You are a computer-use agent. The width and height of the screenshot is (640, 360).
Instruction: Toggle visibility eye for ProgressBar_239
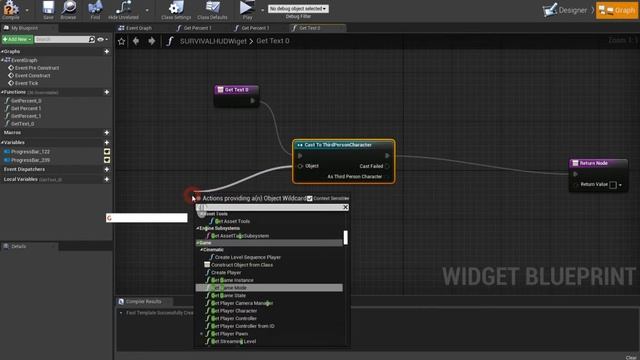pyautogui.click(x=107, y=160)
